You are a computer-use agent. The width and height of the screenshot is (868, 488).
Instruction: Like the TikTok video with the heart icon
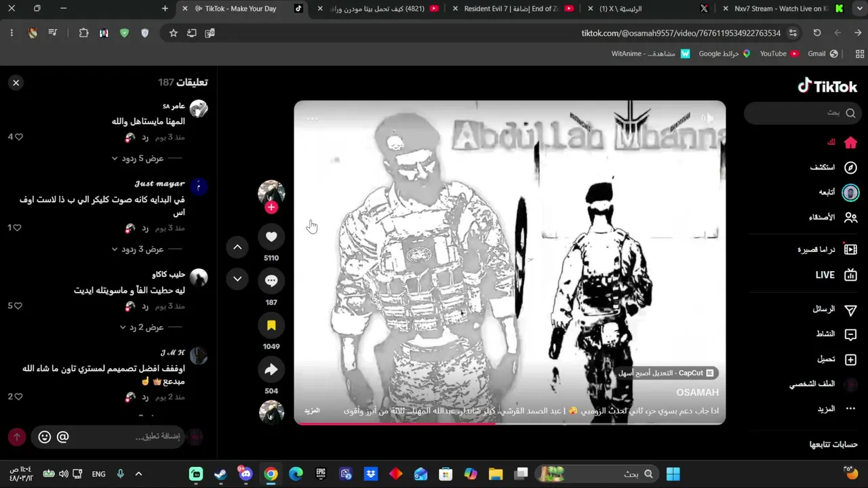pyautogui.click(x=271, y=237)
